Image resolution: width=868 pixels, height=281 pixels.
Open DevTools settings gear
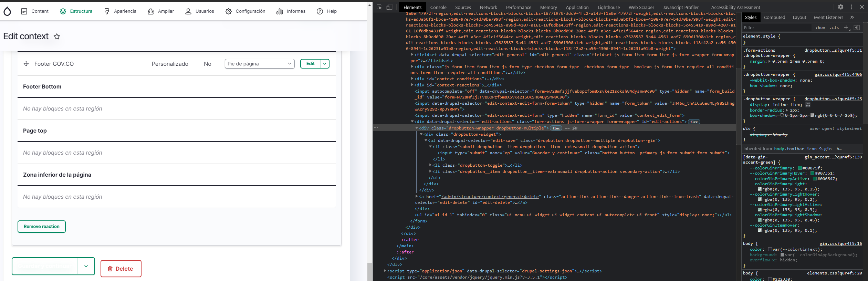point(840,7)
